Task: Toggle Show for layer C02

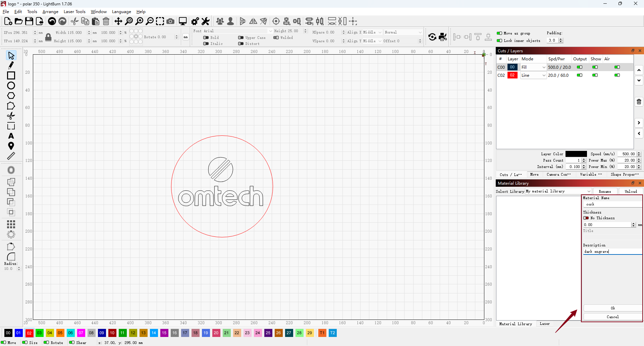Action: pos(595,75)
